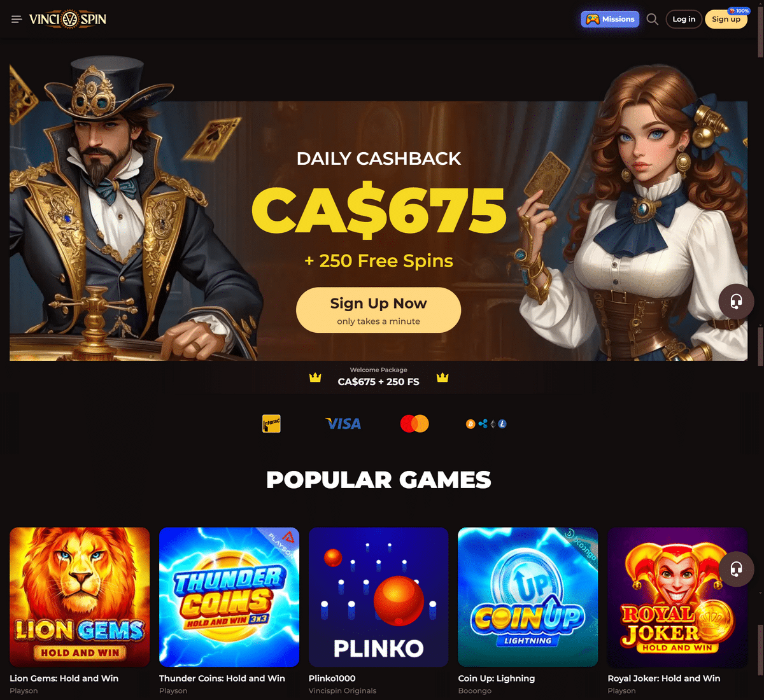Click the Mastercard payment logo
The width and height of the screenshot is (764, 700).
(414, 424)
